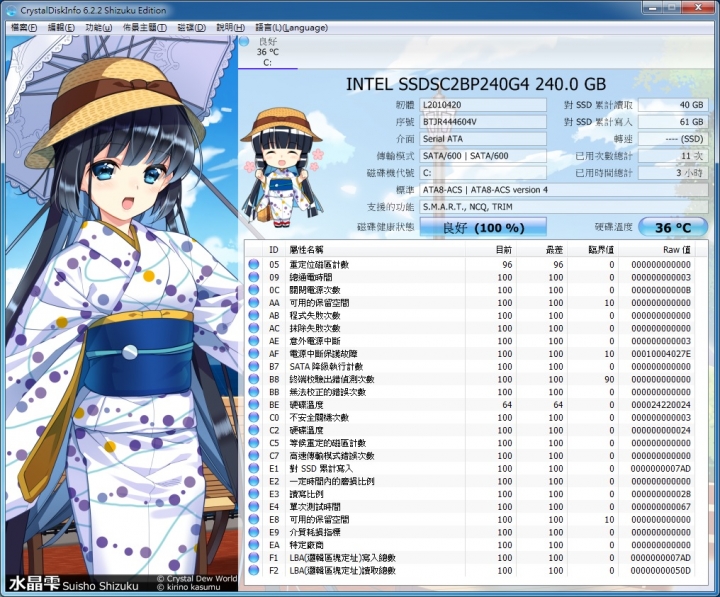Click the 目前 column header
This screenshot has height=597, width=720.
tap(491, 249)
